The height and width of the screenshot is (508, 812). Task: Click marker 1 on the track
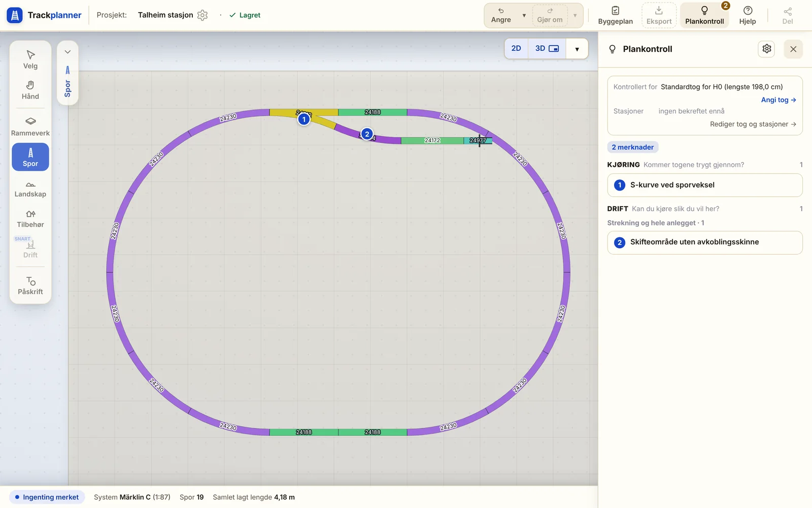pyautogui.click(x=303, y=119)
